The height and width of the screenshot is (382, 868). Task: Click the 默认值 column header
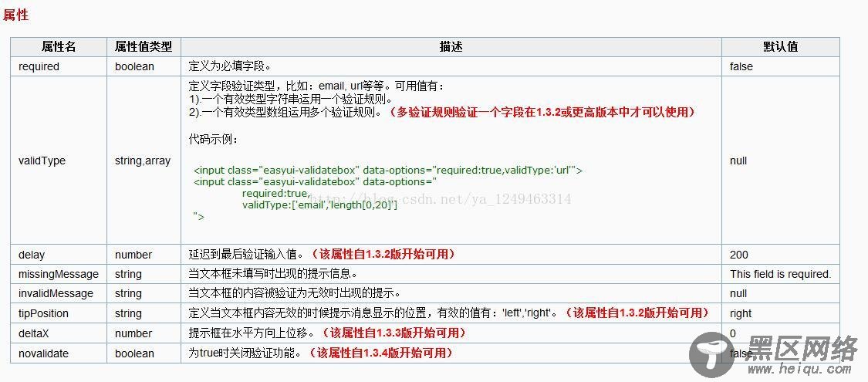tap(780, 47)
